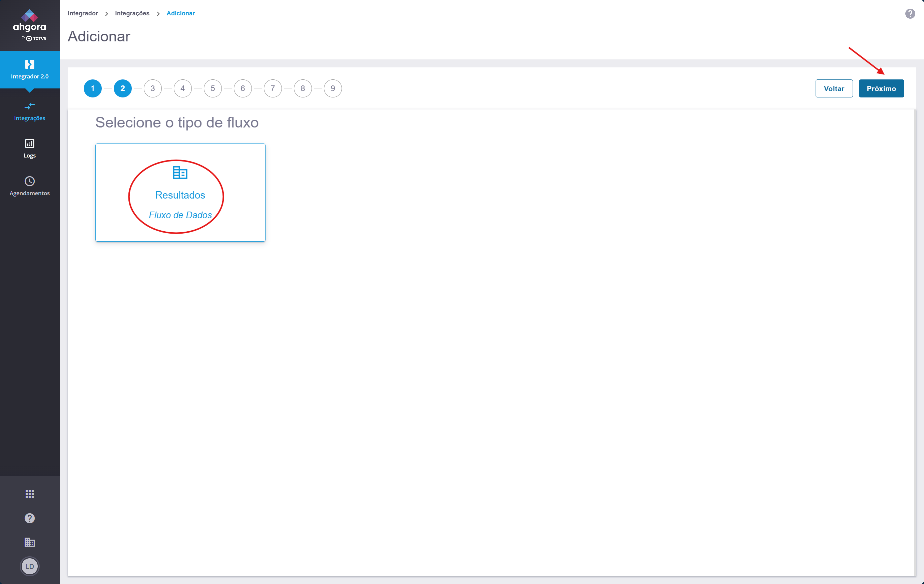Open Integrações in the sidebar
The image size is (924, 584).
pos(30,111)
